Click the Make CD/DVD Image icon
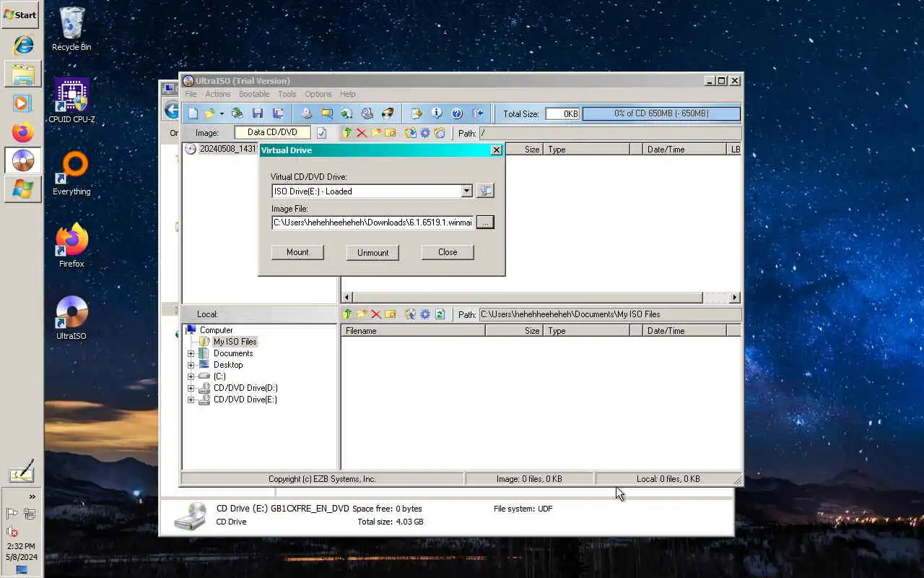Viewport: 924px width, 578px height. 306,113
